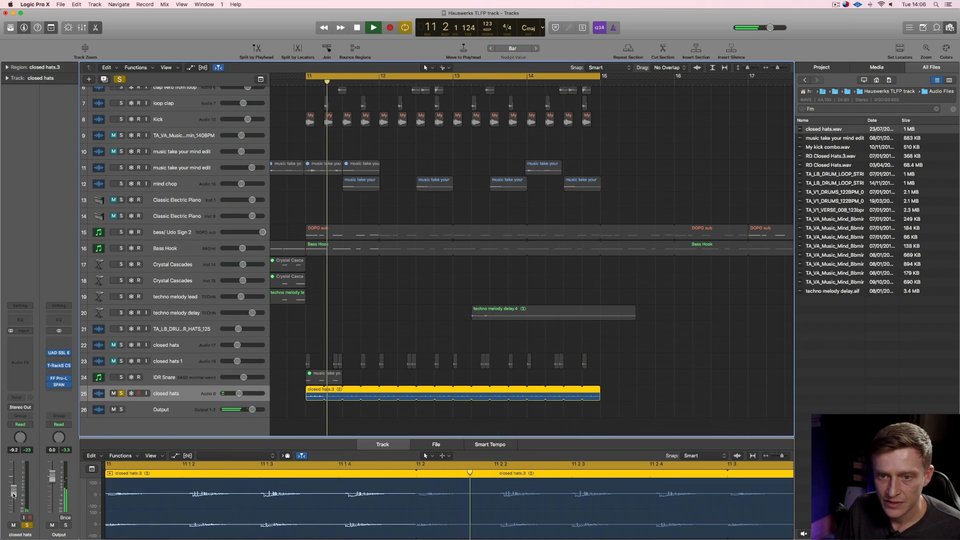Open the Loop Browser button

pyautogui.click(x=936, y=28)
